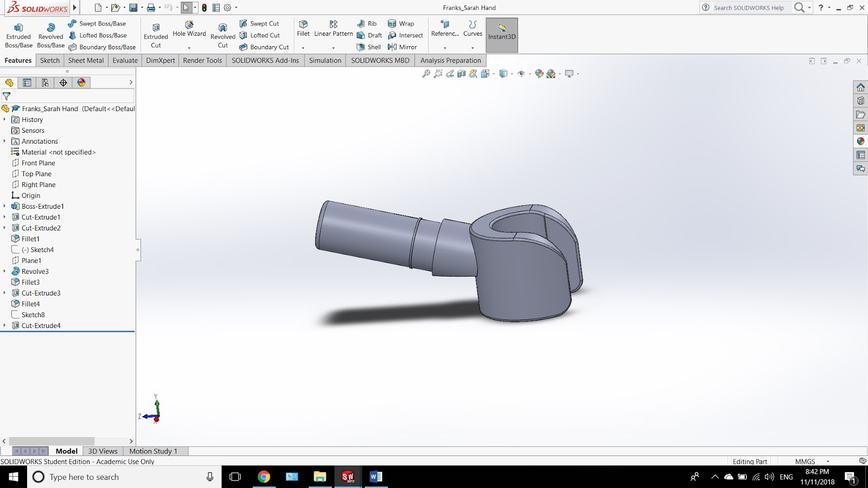Open Microsoft Word from the taskbar
This screenshot has width=868, height=488.
pyautogui.click(x=375, y=477)
